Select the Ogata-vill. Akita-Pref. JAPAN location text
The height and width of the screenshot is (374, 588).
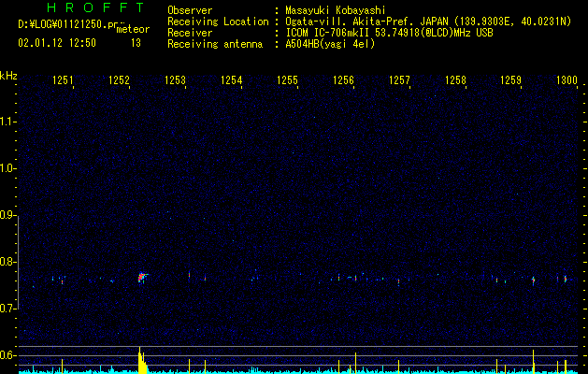(428, 22)
